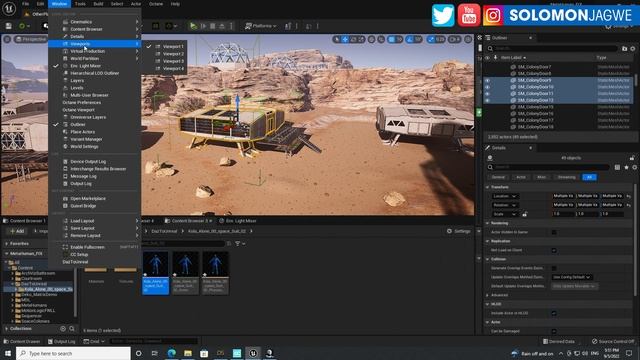Image resolution: width=640 pixels, height=360 pixels.
Task: Click the Levels icon in the Window menu
Action: (65, 88)
